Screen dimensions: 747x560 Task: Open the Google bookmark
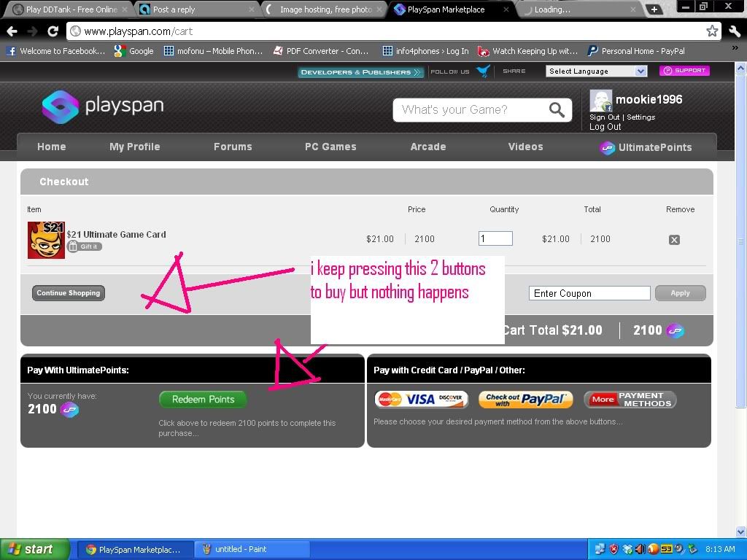pos(134,51)
